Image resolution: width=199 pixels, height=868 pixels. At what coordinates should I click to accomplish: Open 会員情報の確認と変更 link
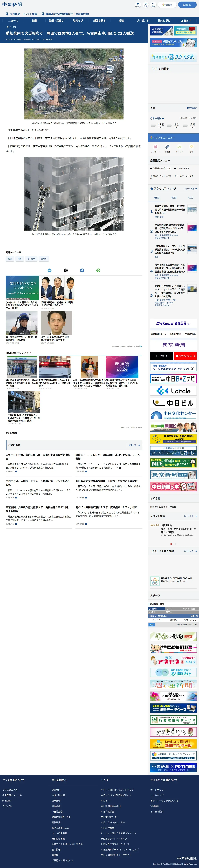(161, 168)
